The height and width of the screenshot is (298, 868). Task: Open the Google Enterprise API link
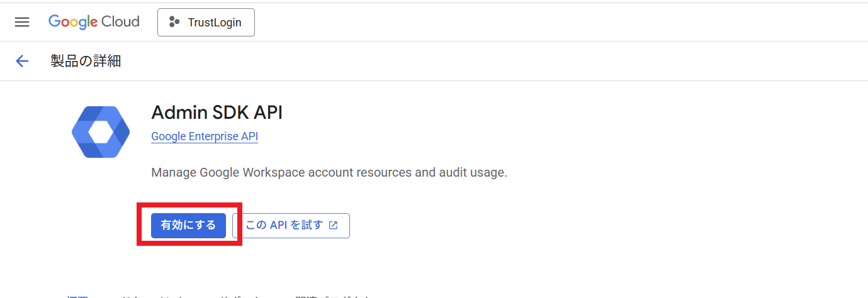(x=205, y=136)
